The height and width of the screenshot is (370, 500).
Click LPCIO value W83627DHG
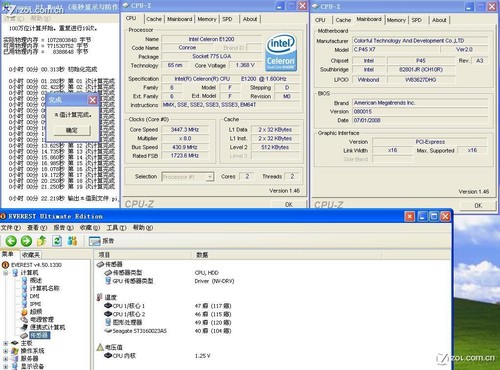420,80
